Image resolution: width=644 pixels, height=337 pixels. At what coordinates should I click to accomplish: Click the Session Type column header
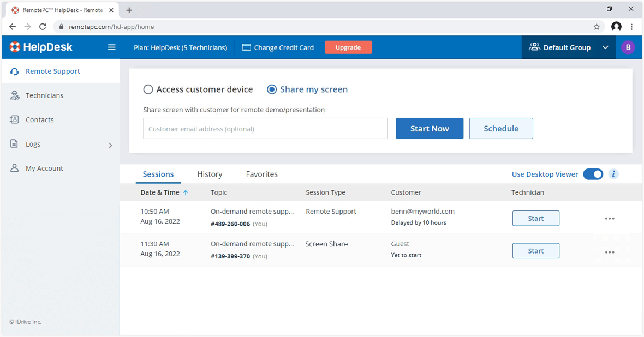click(x=325, y=192)
